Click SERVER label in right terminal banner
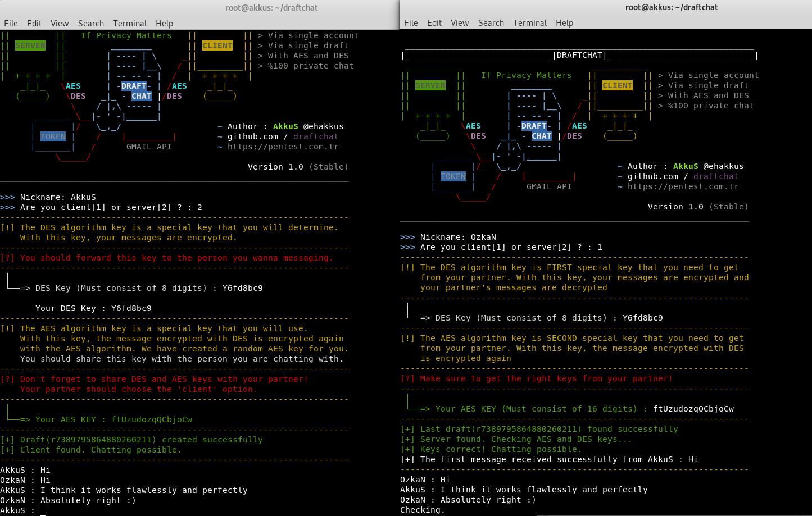 (430, 85)
